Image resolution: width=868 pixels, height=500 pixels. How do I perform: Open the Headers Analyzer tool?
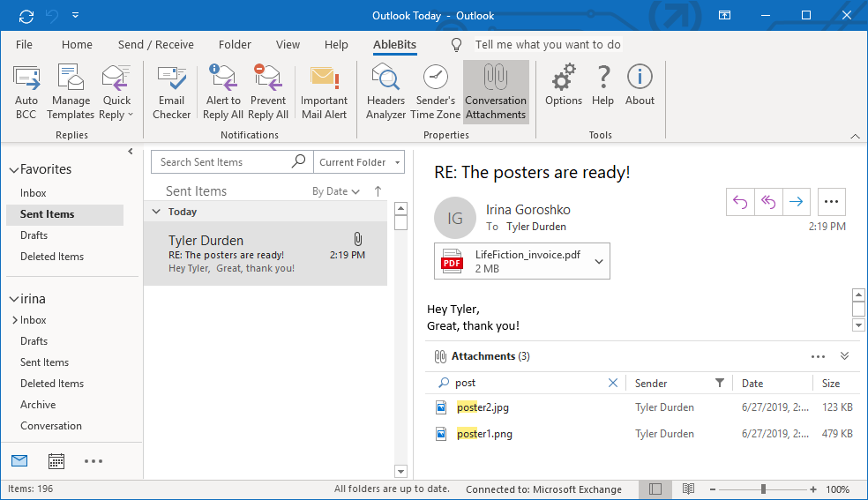385,92
